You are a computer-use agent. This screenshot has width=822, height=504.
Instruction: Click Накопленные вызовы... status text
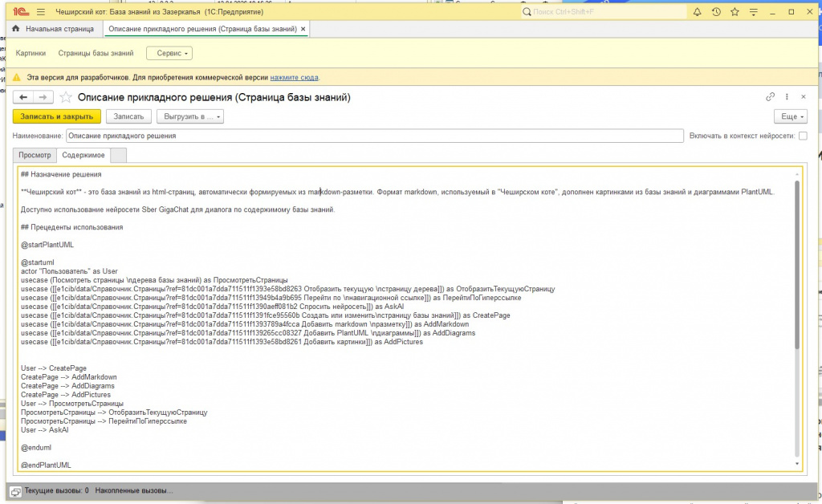(134, 491)
